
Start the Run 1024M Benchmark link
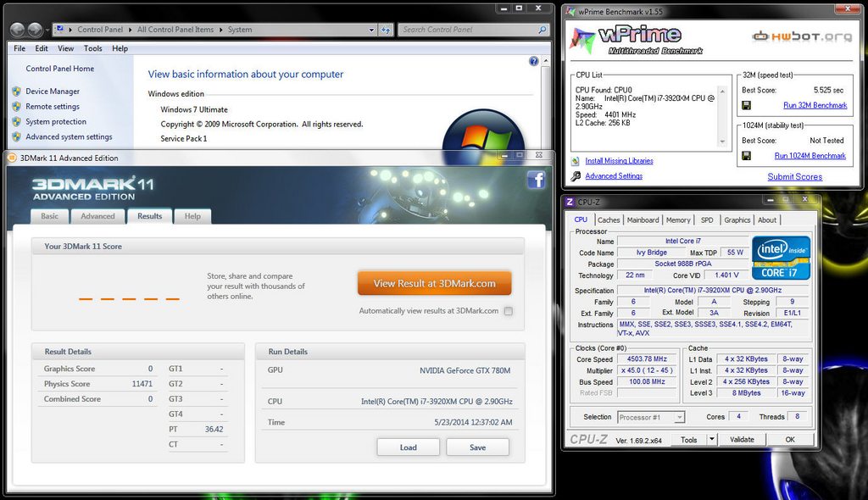pos(810,156)
